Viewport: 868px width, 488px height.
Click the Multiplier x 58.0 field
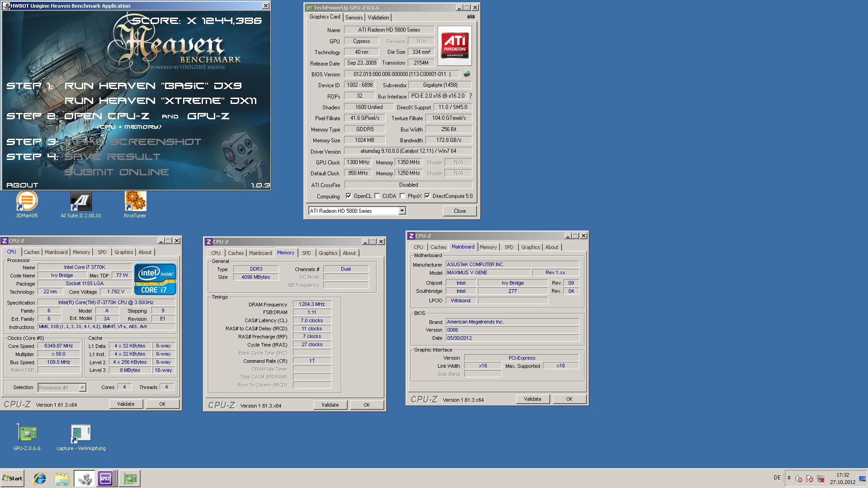pos(59,354)
